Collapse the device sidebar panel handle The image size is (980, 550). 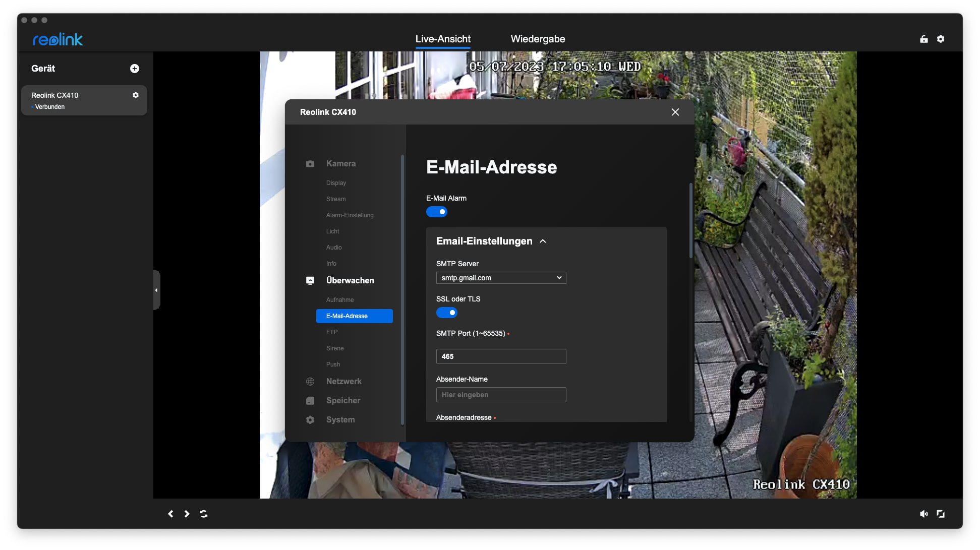156,290
